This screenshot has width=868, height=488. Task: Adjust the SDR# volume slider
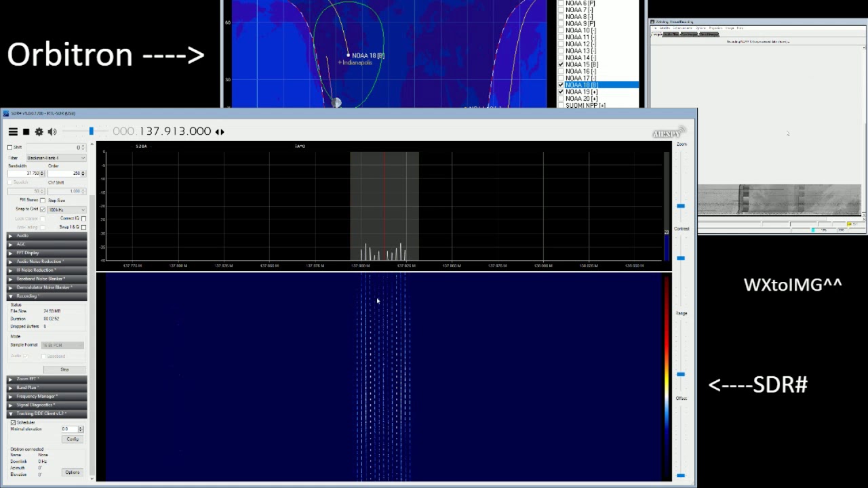click(x=91, y=131)
